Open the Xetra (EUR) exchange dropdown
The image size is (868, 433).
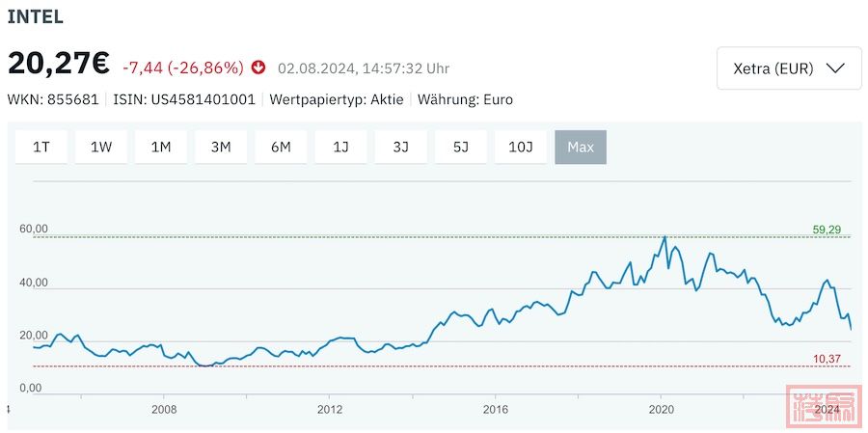pos(789,68)
